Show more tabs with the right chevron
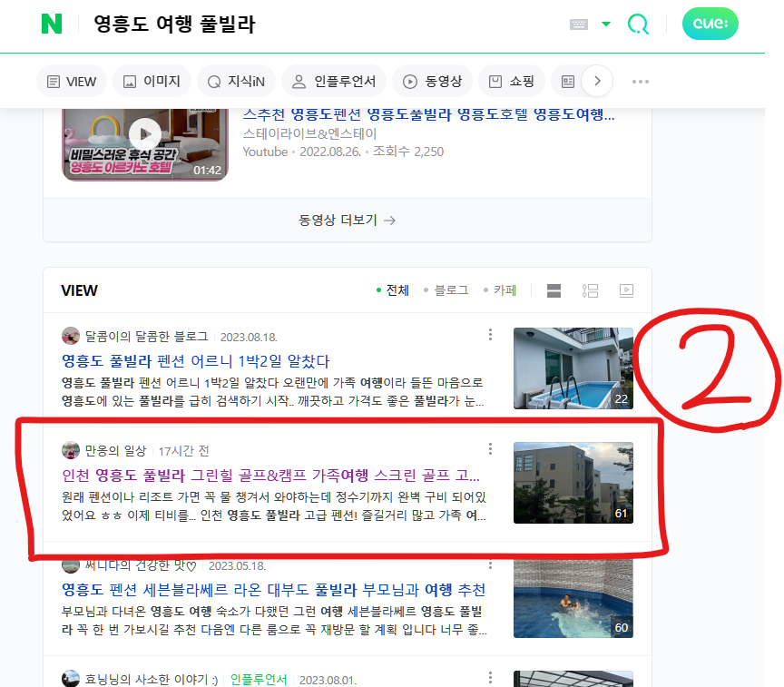Image resolution: width=784 pixels, height=687 pixels. pos(597,81)
